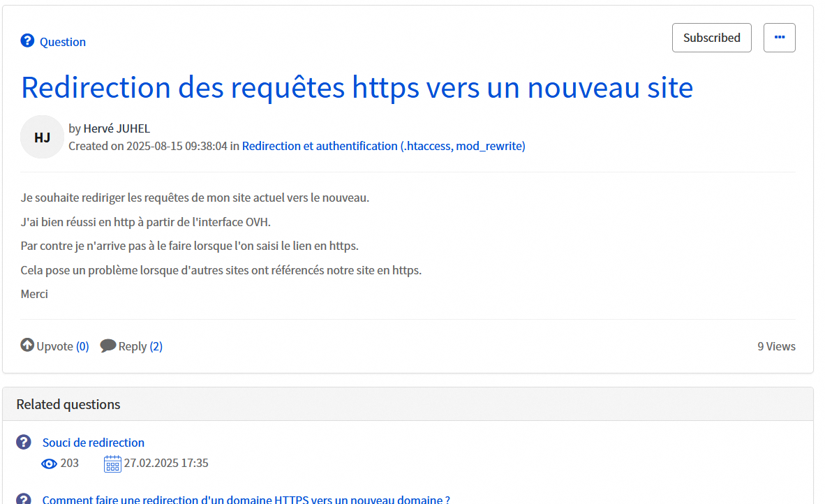Click the 'Related questions' panel header
This screenshot has width=825, height=504.
tap(68, 404)
